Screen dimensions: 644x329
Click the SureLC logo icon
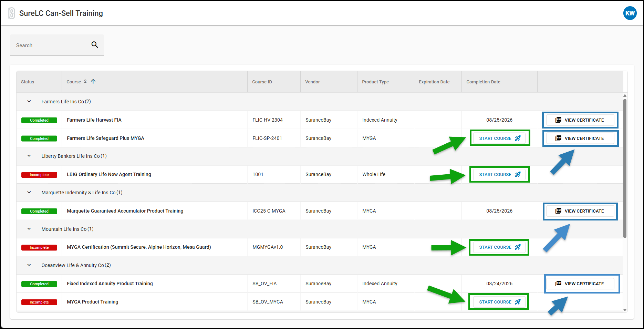pos(12,13)
